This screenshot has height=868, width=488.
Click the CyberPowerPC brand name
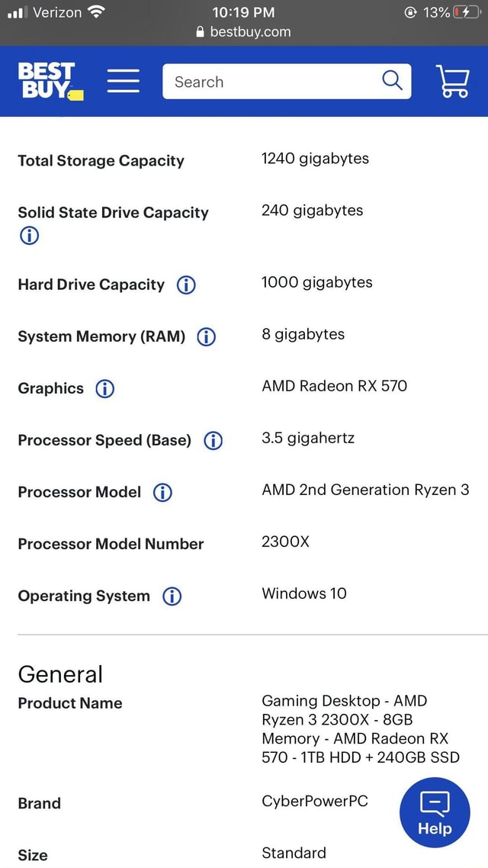pyautogui.click(x=315, y=801)
